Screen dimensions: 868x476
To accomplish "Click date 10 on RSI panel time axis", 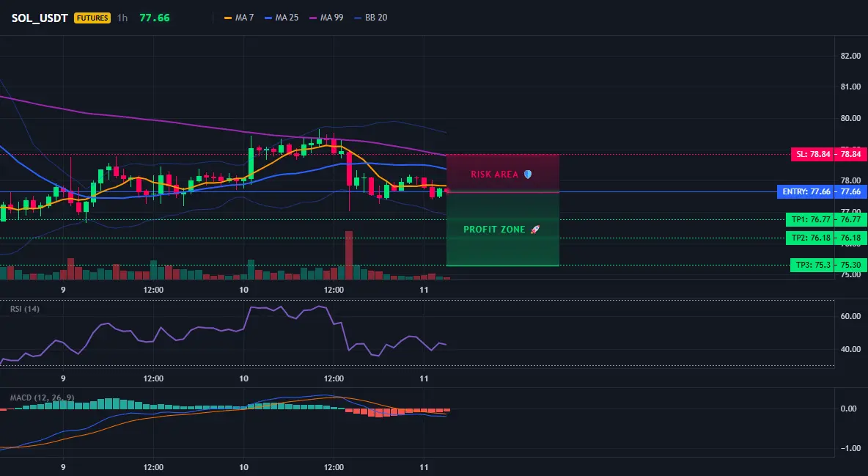I will (x=243, y=378).
